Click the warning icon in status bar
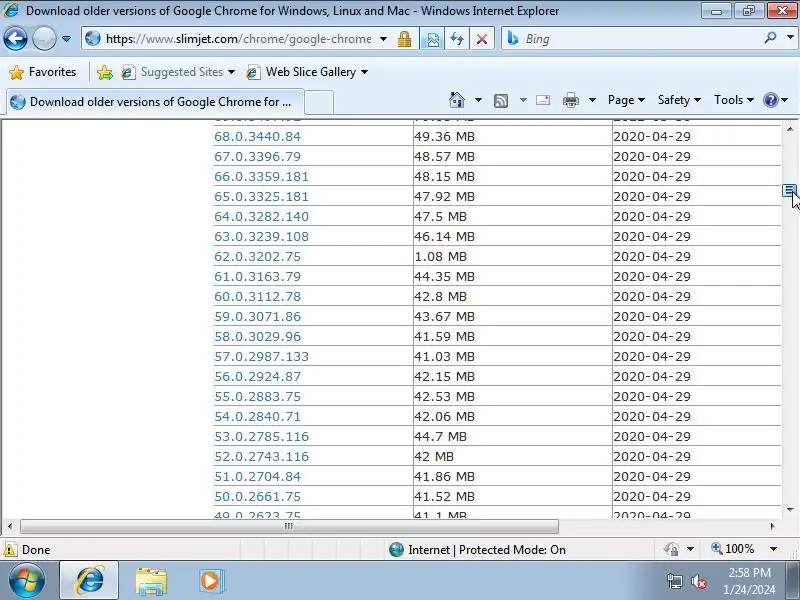800x600 pixels. [x=10, y=550]
